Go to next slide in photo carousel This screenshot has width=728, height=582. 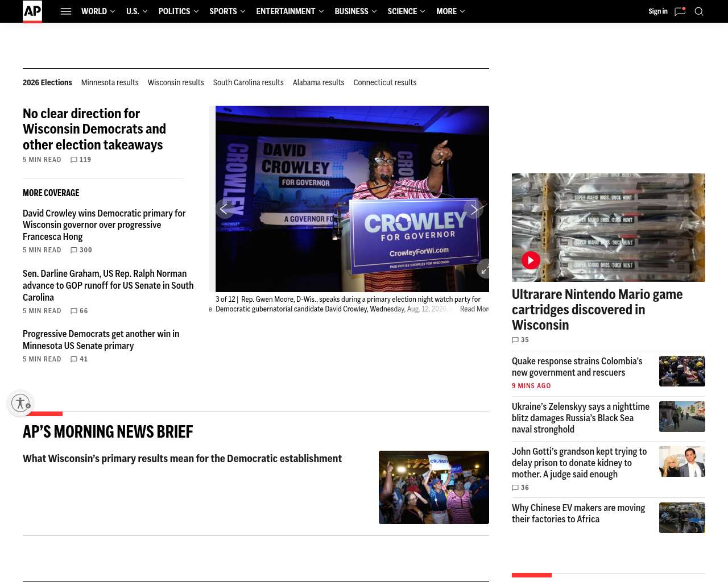point(473,209)
